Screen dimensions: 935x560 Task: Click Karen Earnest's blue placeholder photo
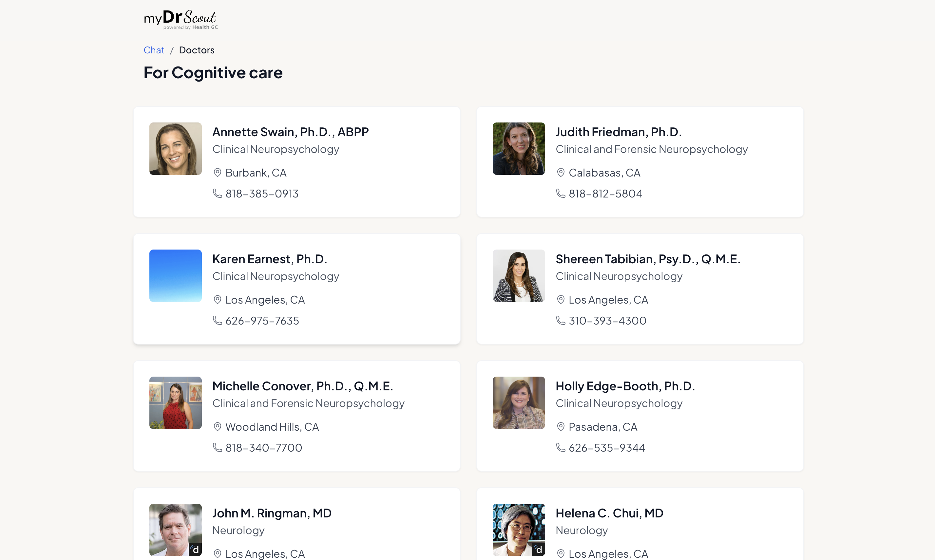(x=176, y=275)
